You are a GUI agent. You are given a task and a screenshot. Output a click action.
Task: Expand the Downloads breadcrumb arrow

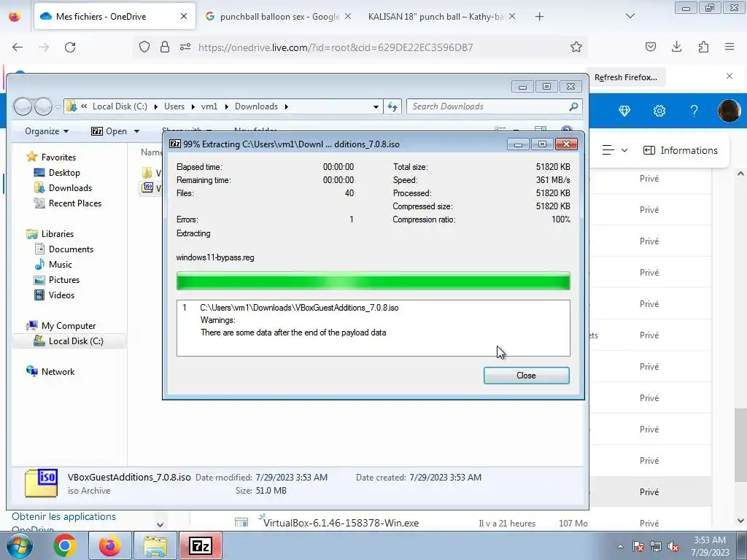point(286,106)
